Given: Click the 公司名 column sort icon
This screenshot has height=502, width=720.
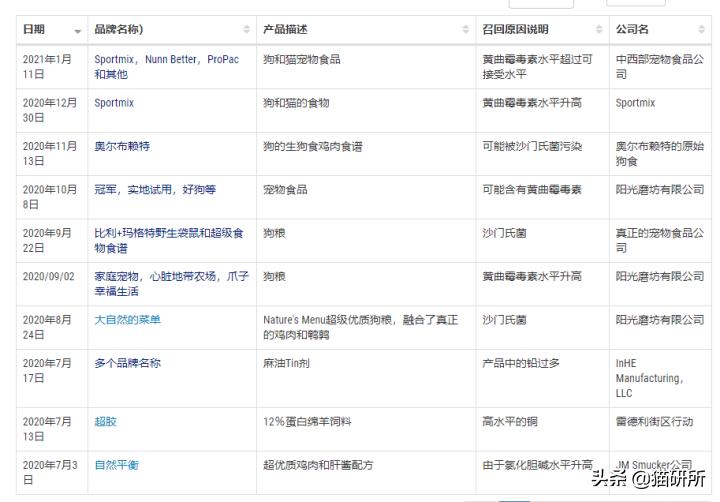Looking at the screenshot, I should pos(701,29).
